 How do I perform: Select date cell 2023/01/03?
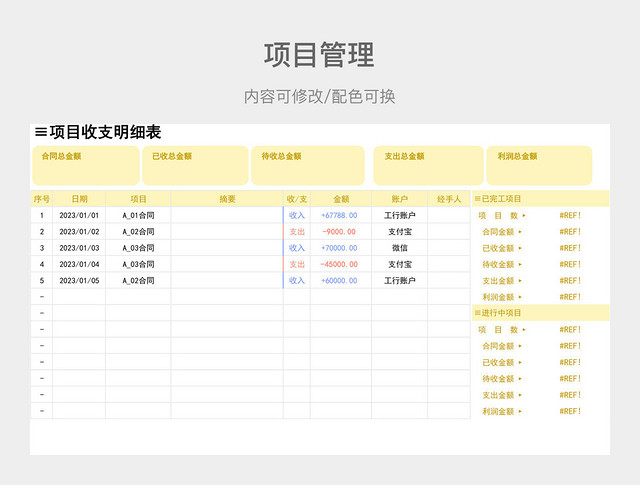(79, 248)
